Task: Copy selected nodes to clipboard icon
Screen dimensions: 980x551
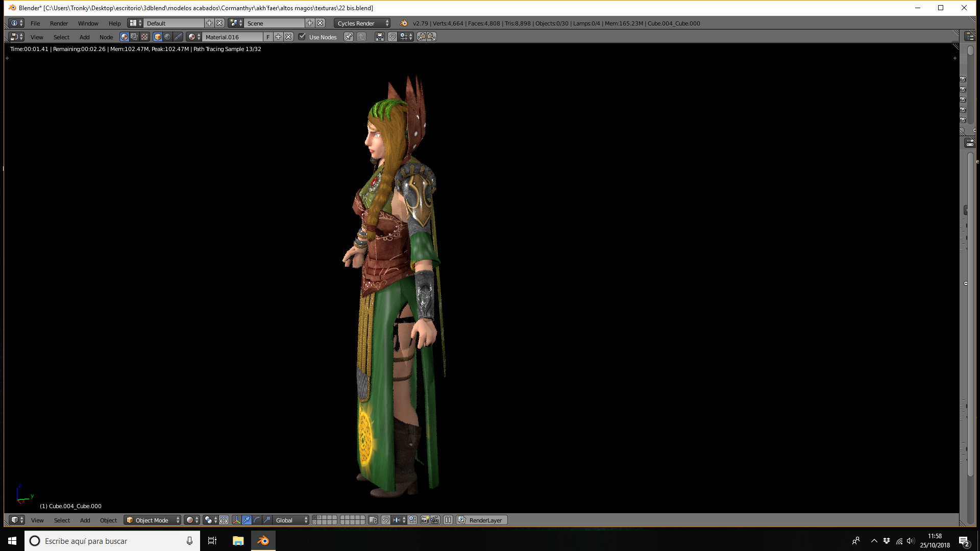Action: coord(422,37)
